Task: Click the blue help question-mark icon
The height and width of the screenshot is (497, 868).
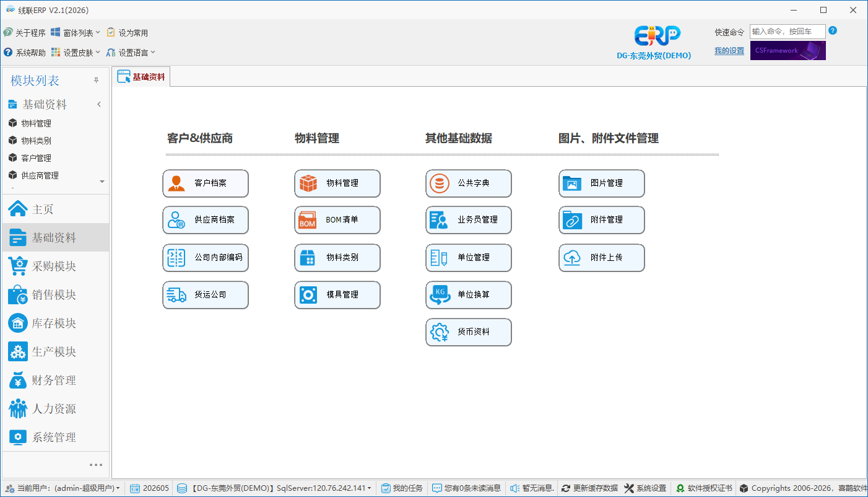Action: tap(833, 30)
